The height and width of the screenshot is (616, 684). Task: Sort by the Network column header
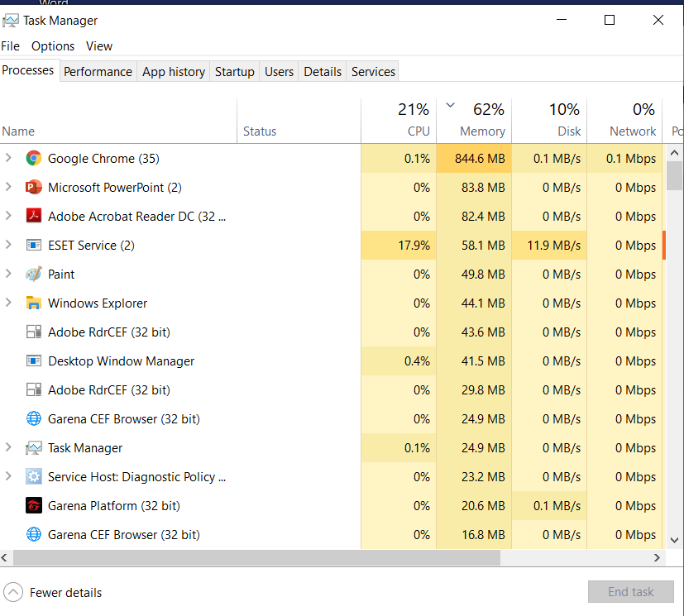pyautogui.click(x=625, y=122)
